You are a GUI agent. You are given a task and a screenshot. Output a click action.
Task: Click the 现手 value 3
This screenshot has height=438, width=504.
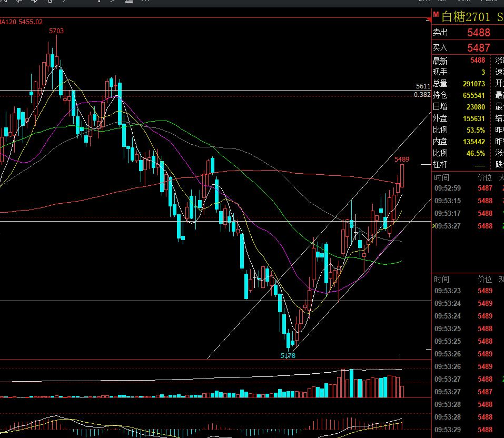click(x=483, y=72)
